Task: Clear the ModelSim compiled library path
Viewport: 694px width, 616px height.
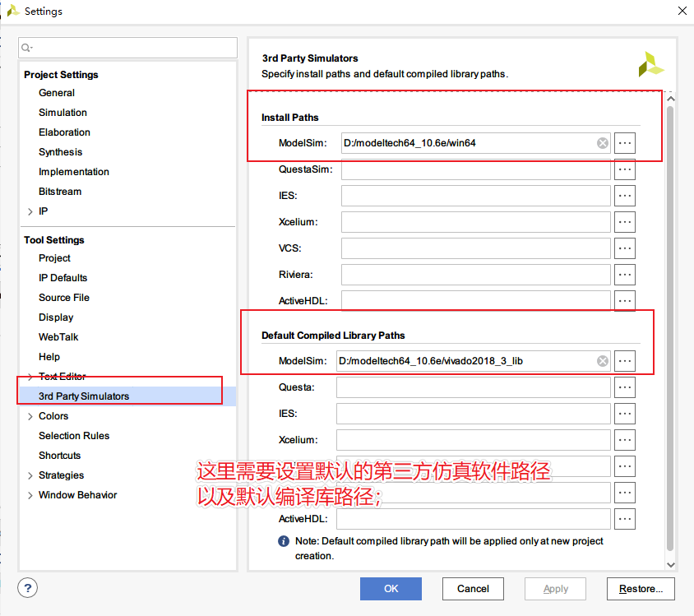Action: tap(603, 361)
